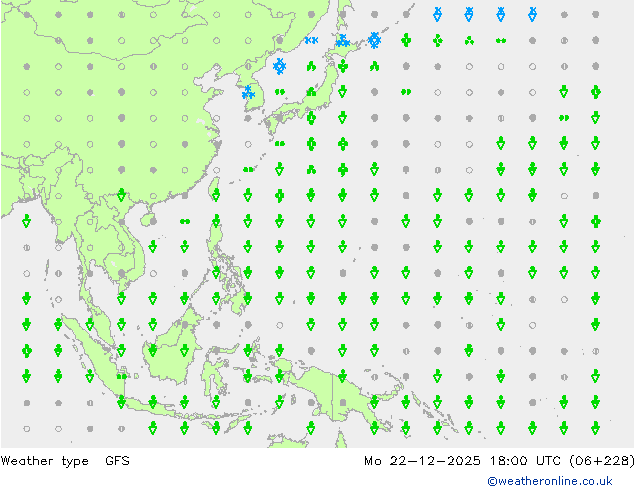The width and height of the screenshot is (634, 490).
Task: Click the green rain shower symbol over Taiwan
Action: (x=216, y=195)
